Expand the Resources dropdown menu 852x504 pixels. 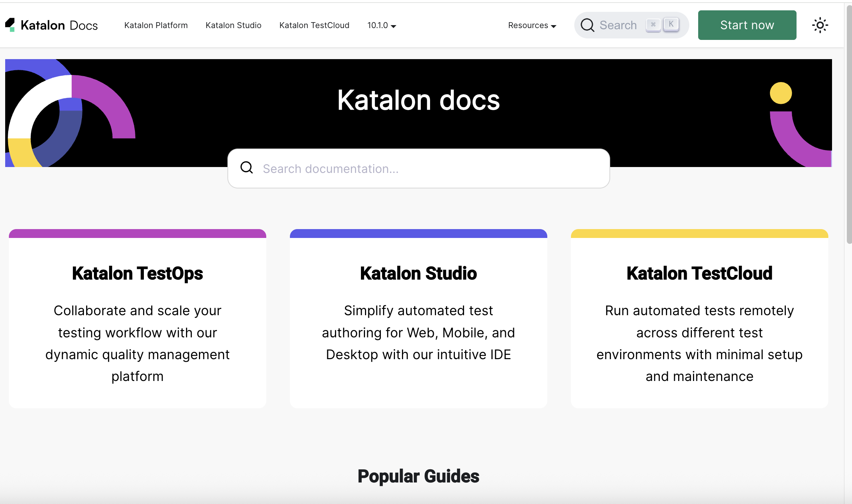(x=532, y=25)
